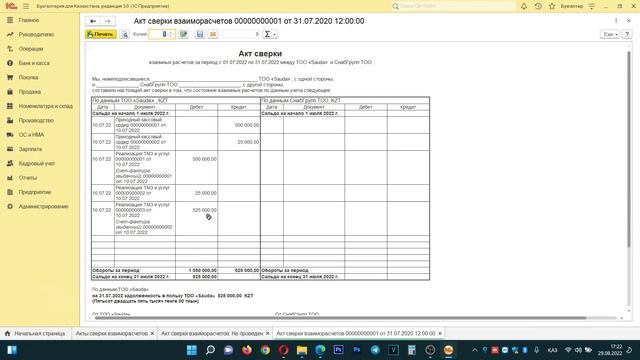Click the help question mark button
The height and width of the screenshot is (360, 640).
tap(627, 34)
